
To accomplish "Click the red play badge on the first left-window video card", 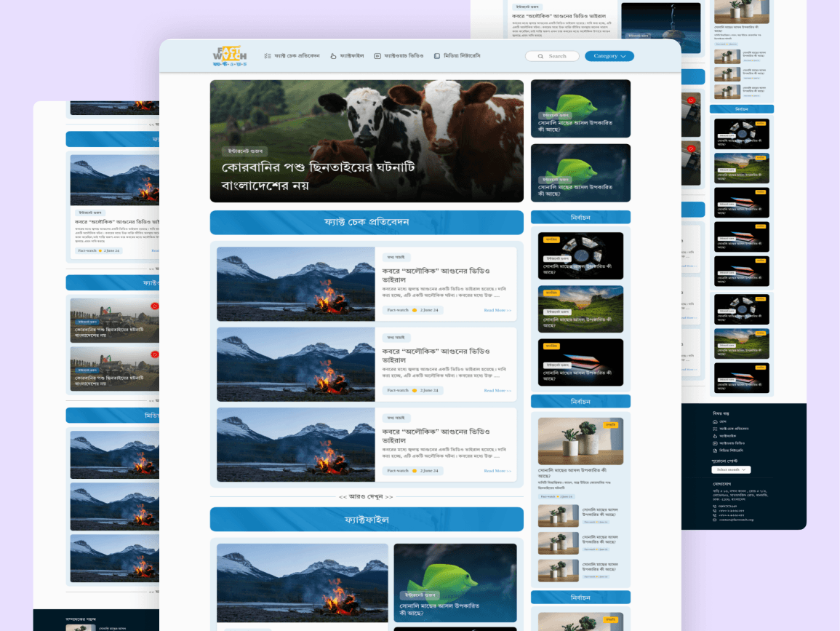I will click(154, 306).
